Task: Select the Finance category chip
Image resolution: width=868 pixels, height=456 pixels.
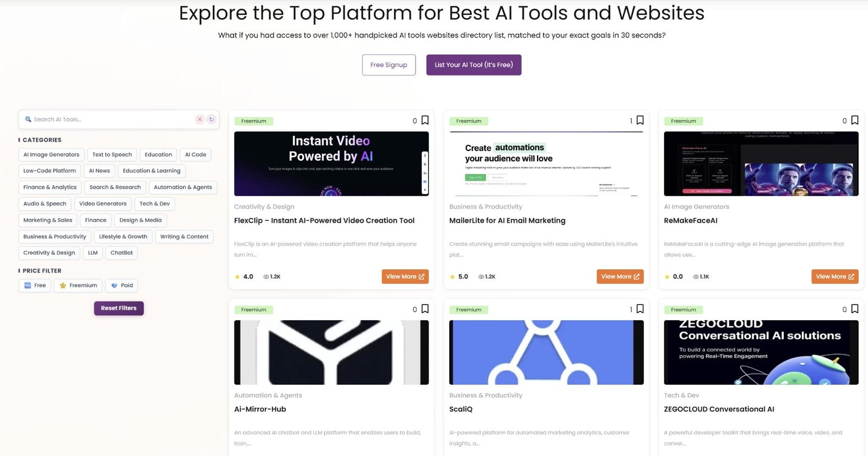Action: (95, 220)
